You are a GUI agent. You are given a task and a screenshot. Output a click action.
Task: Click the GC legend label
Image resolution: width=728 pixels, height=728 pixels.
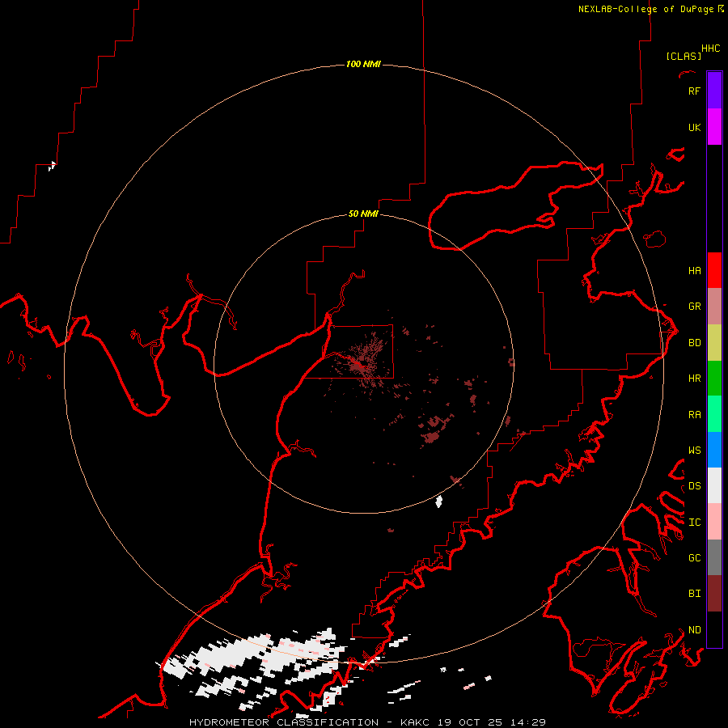tap(694, 558)
